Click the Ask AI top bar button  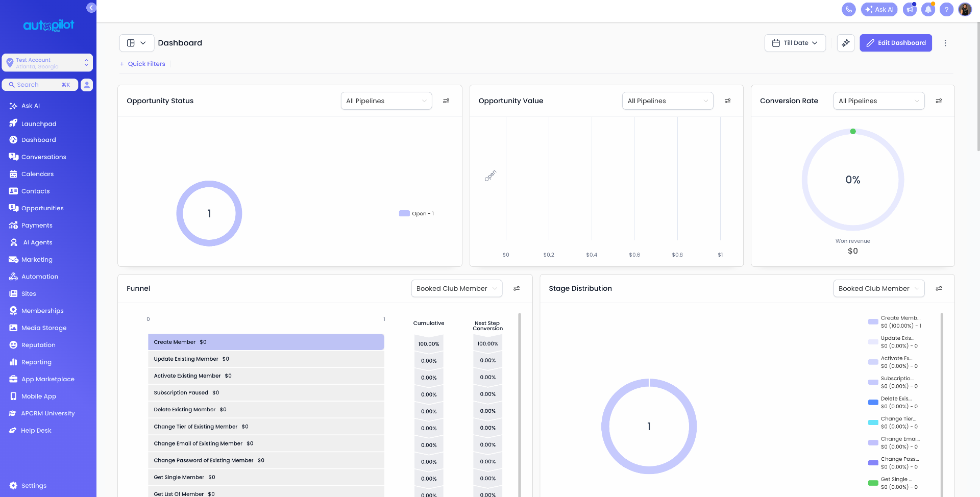click(879, 9)
